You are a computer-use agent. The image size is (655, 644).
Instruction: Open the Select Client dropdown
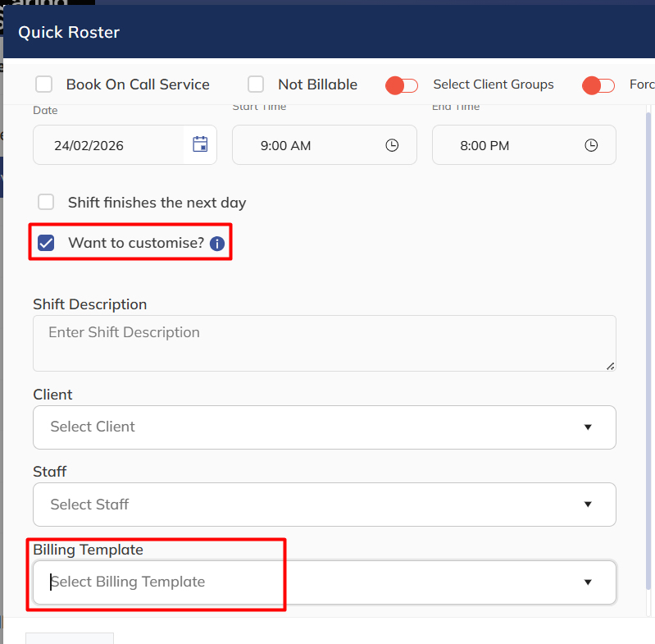[x=324, y=427]
